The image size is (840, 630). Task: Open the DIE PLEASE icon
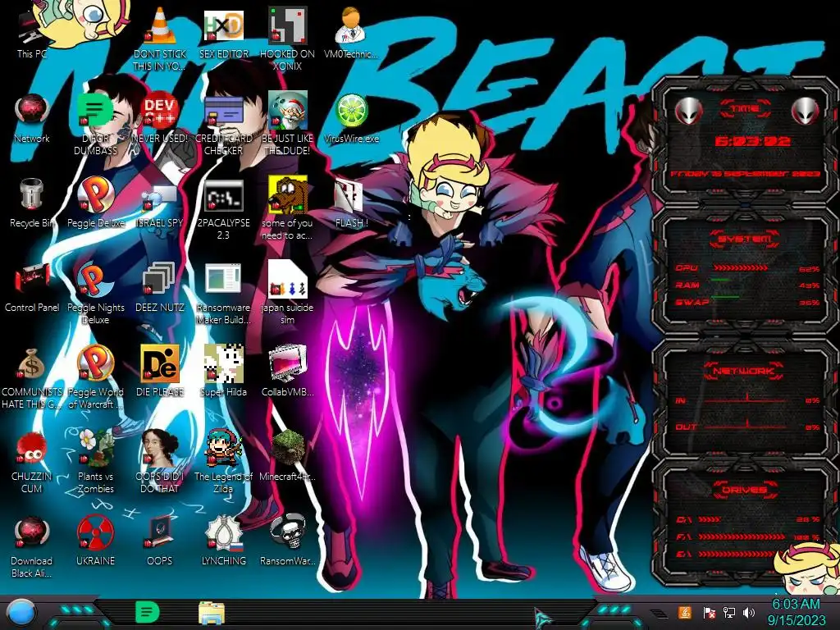(160, 371)
